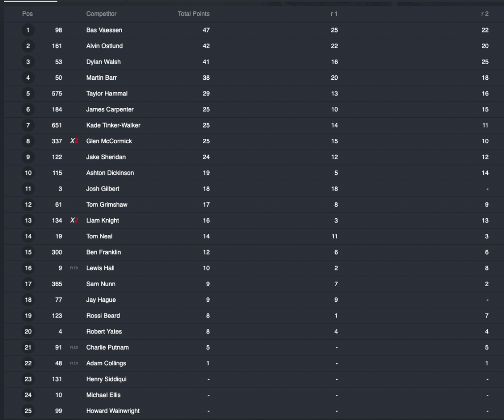504x420 pixels.
Task: Click the X2 logo beside Glen McCormick
Action: click(x=74, y=141)
